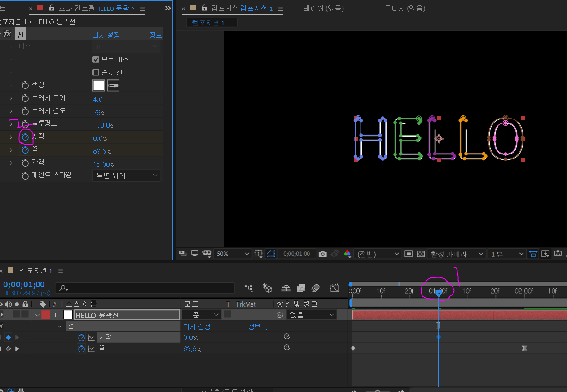The height and width of the screenshot is (392, 567).
Task: Collapse the HELLO 윤곽선 layer twirl
Action: [x=37, y=315]
